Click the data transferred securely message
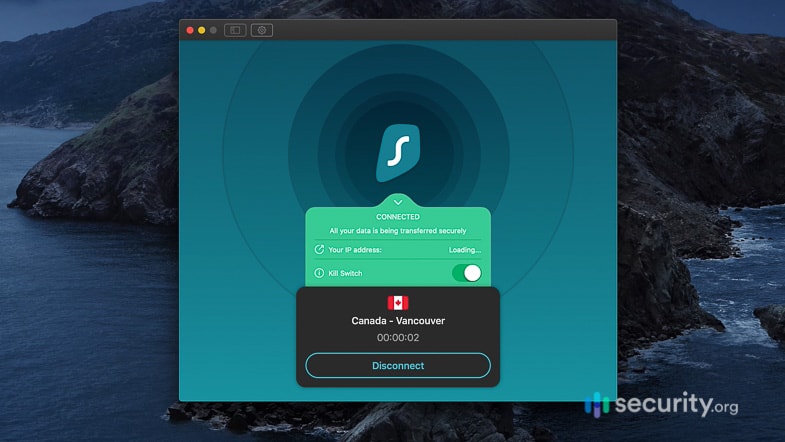The height and width of the screenshot is (442, 785). 398,230
